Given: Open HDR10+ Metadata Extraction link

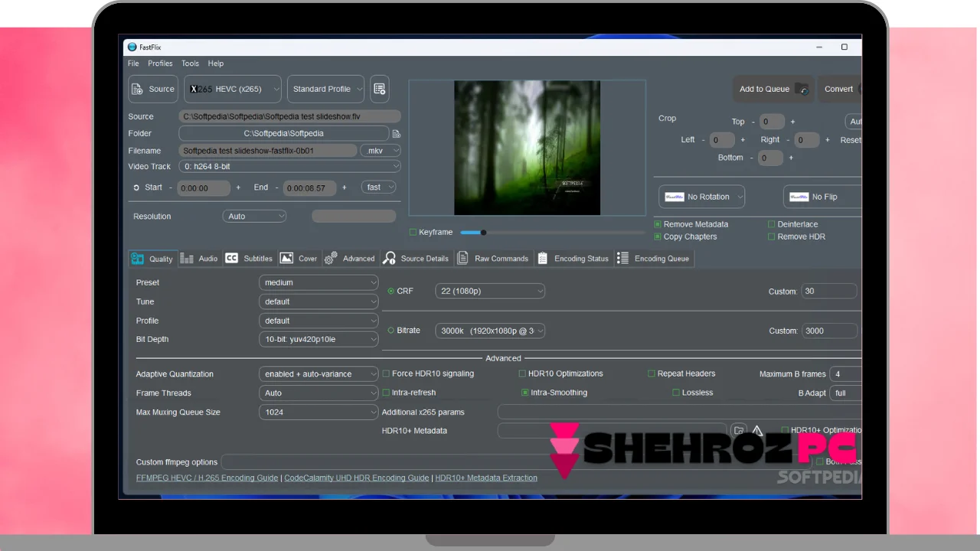Looking at the screenshot, I should [x=486, y=478].
